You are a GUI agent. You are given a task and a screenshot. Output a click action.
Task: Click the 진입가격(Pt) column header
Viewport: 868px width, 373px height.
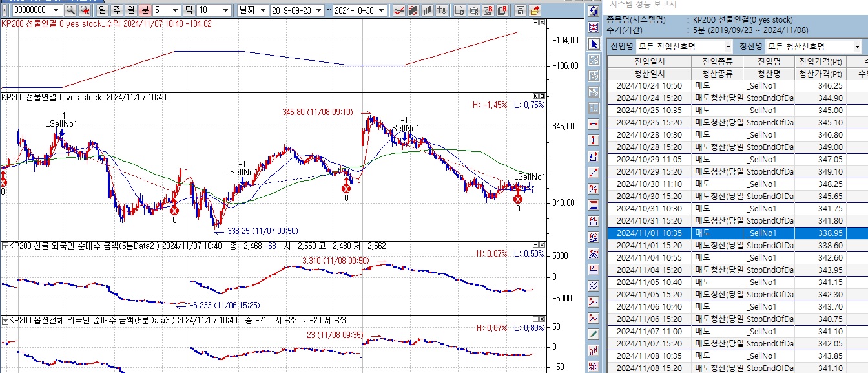pos(820,61)
